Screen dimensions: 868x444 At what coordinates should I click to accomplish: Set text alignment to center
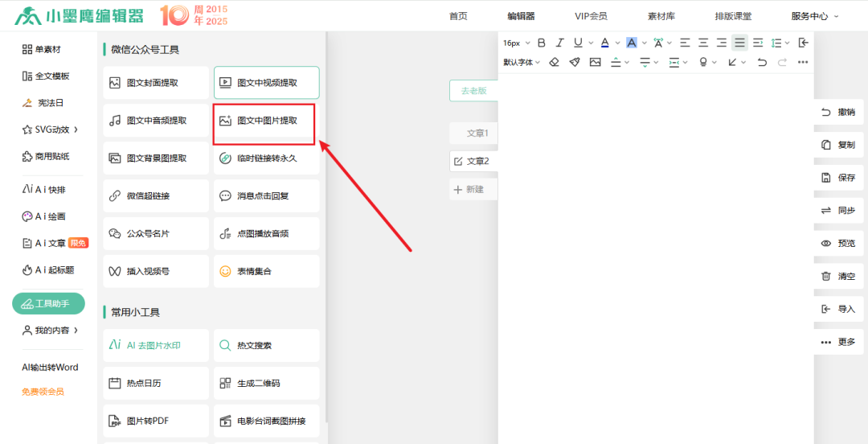703,43
